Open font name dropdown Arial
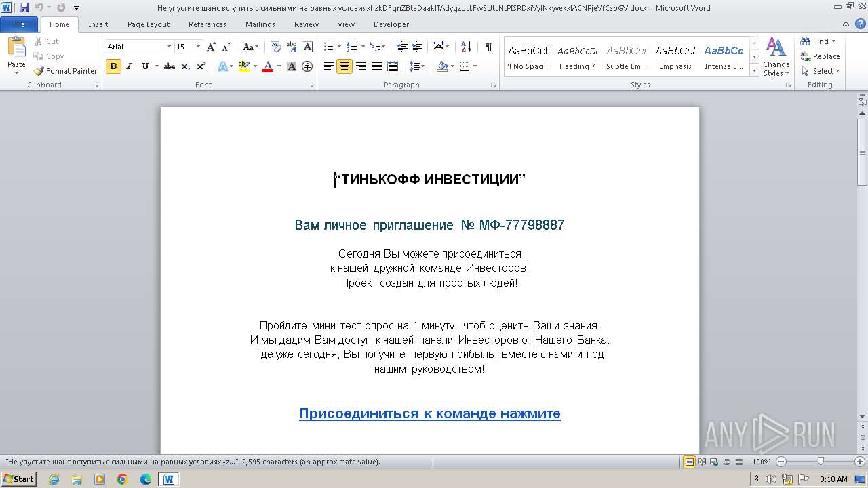This screenshot has height=488, width=868. [169, 47]
